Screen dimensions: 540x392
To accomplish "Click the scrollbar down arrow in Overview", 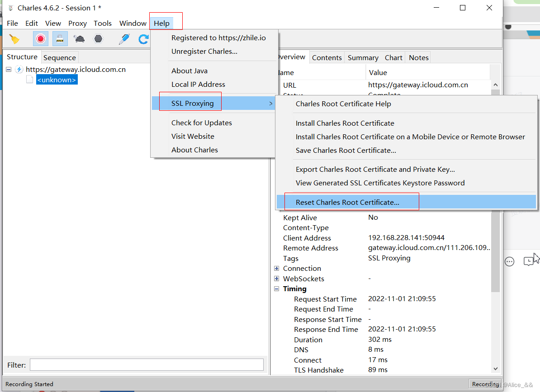I will pyautogui.click(x=496, y=368).
